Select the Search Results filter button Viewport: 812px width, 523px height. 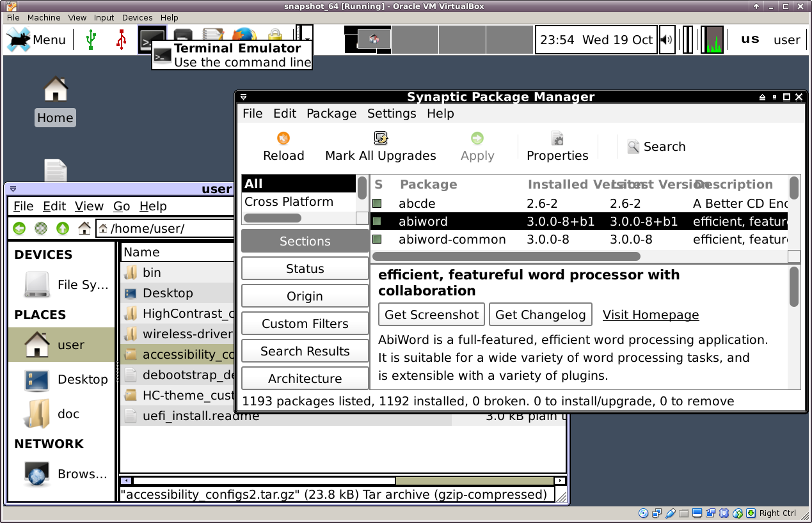[x=305, y=351]
